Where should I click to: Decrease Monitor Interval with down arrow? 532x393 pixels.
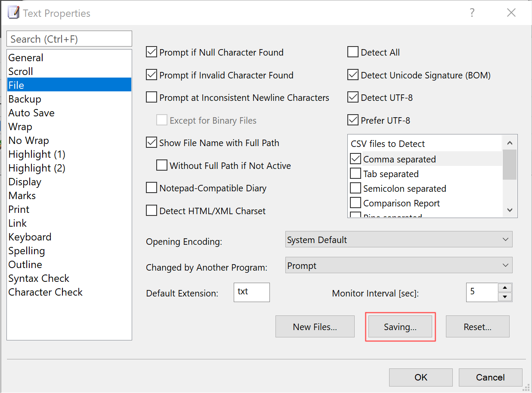click(x=505, y=297)
